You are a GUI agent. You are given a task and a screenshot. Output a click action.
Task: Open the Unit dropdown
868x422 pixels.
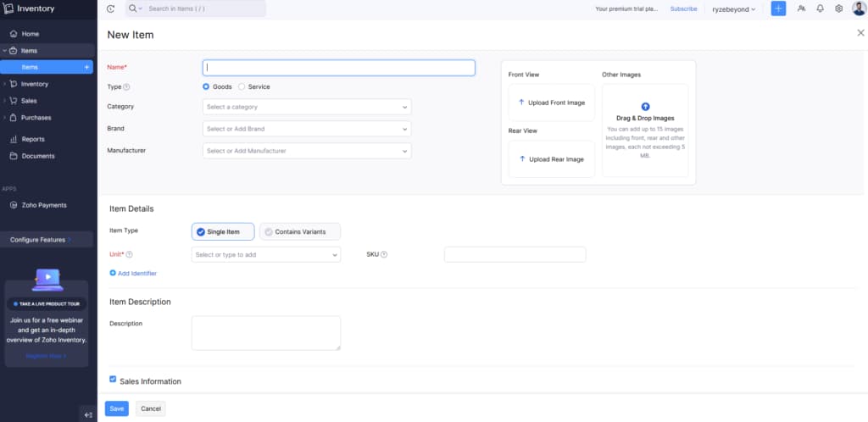click(265, 255)
